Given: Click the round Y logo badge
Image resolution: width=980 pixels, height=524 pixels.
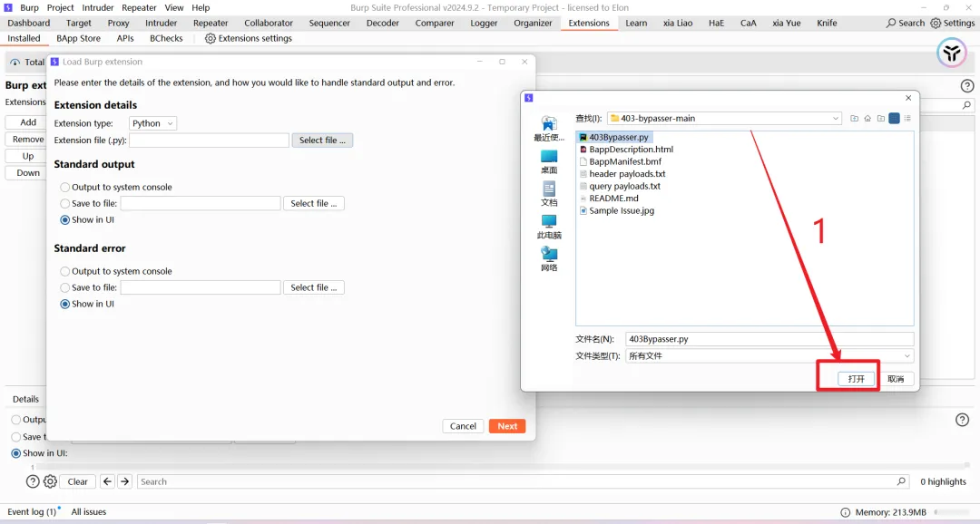Looking at the screenshot, I should (x=951, y=53).
